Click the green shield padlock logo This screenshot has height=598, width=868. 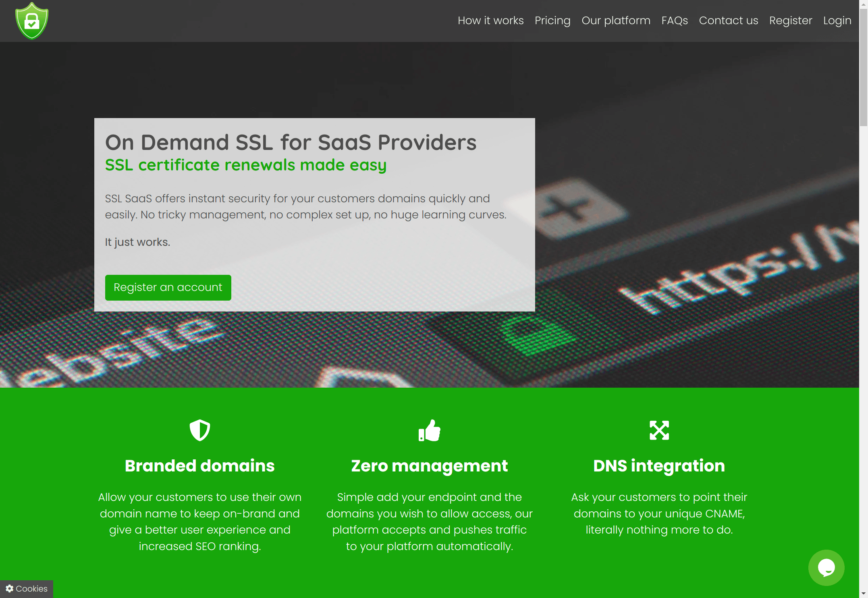[32, 21]
